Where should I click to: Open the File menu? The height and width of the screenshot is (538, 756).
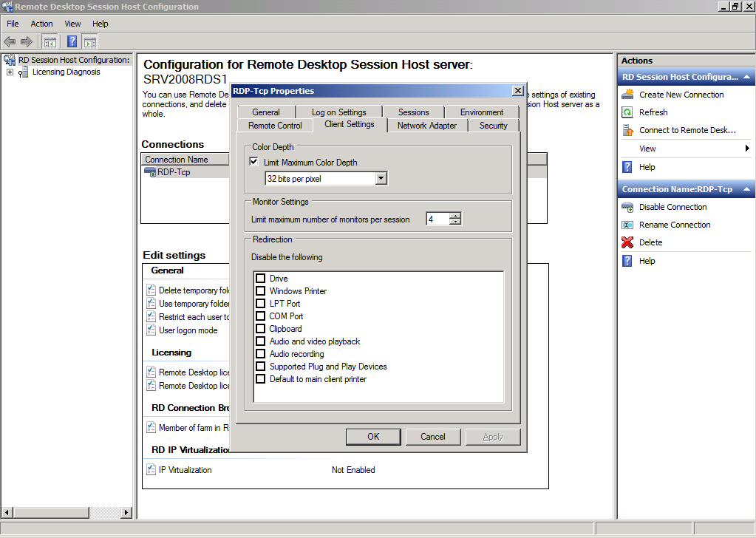[x=13, y=24]
